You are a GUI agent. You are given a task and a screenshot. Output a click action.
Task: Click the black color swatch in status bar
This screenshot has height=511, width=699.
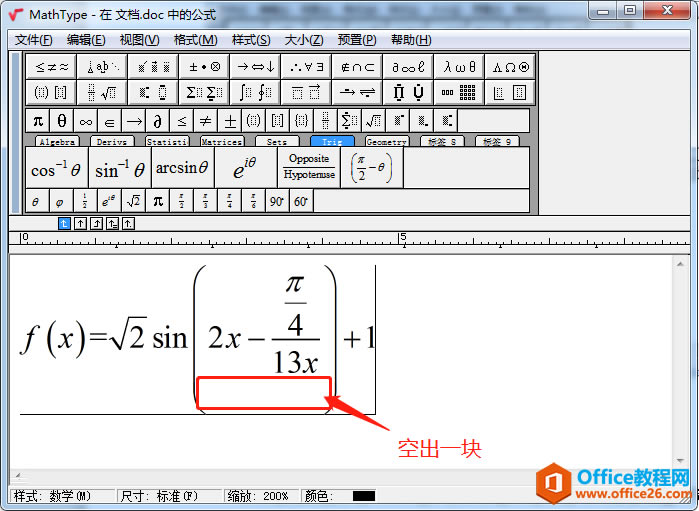pos(364,496)
